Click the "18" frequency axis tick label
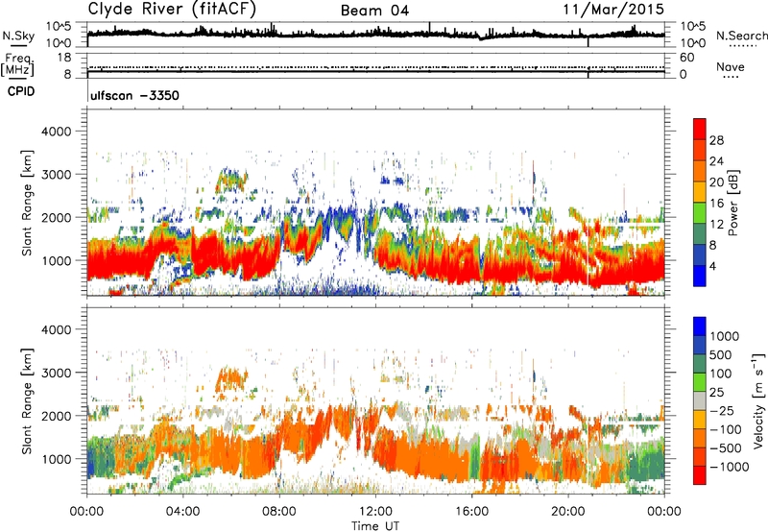Image resolution: width=768 pixels, height=532 pixels. tap(64, 58)
